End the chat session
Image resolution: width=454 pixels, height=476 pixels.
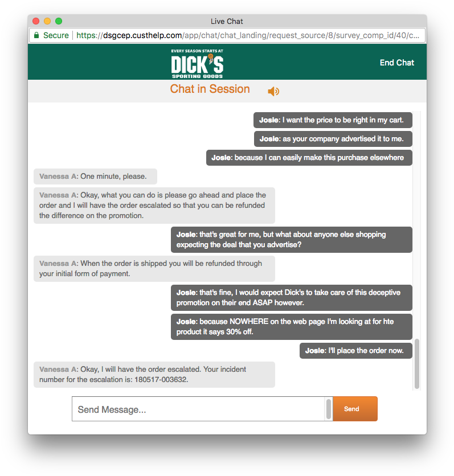coord(396,63)
